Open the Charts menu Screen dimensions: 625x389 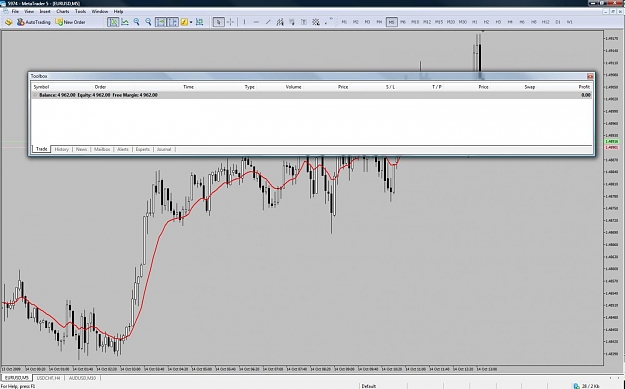63,12
